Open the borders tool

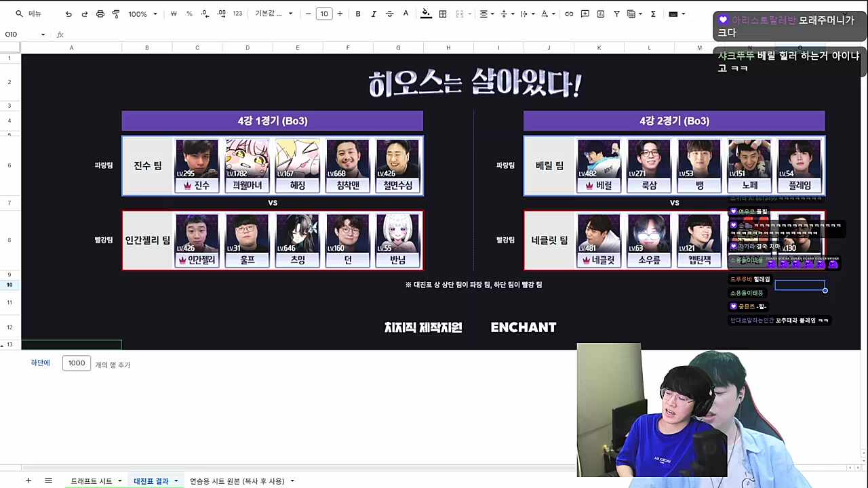pos(443,14)
